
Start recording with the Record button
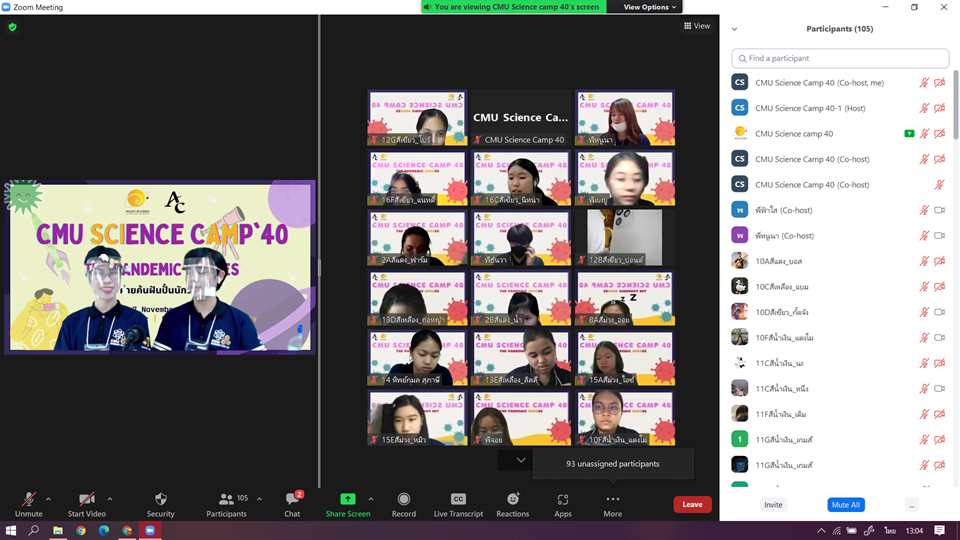tap(403, 504)
